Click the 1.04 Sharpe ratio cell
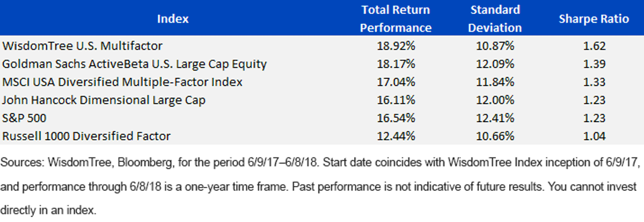 click(x=594, y=136)
